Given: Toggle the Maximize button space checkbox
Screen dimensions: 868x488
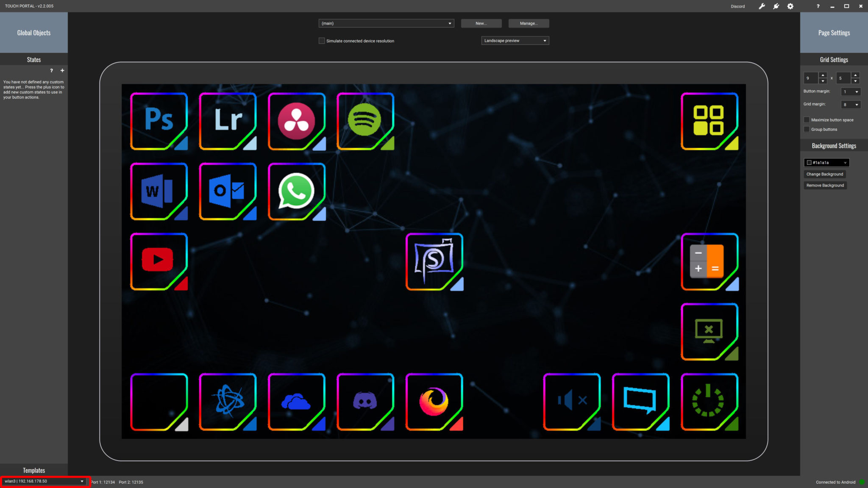Looking at the screenshot, I should [807, 120].
